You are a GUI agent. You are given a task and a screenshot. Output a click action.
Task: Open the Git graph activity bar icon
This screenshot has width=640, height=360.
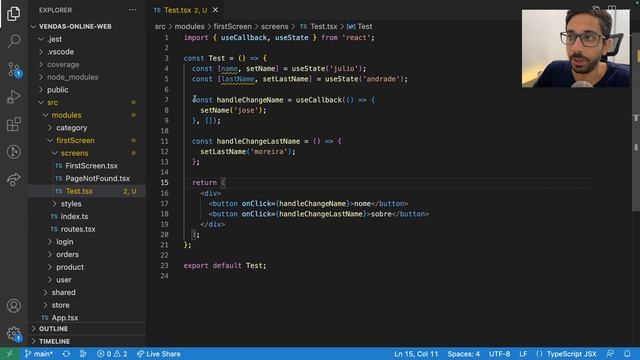pyautogui.click(x=13, y=152)
